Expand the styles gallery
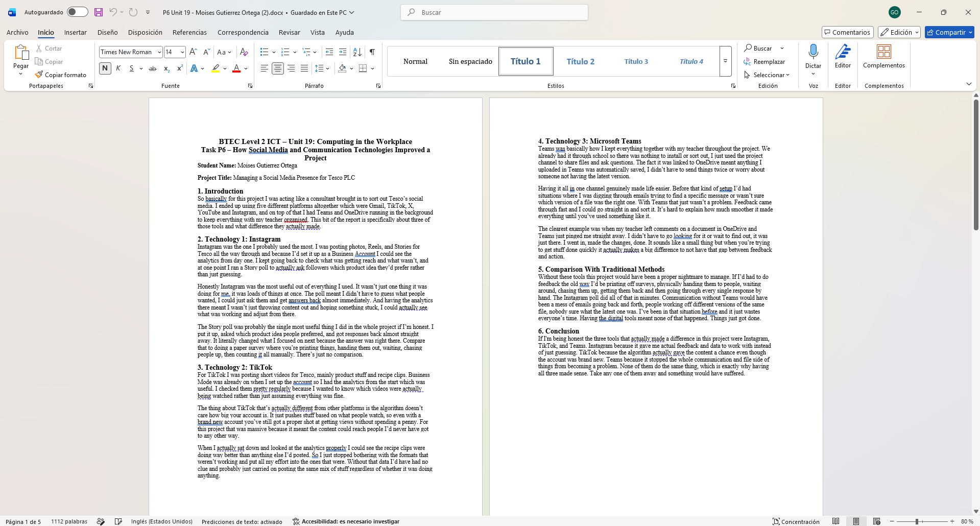The image size is (980, 526). 725,61
